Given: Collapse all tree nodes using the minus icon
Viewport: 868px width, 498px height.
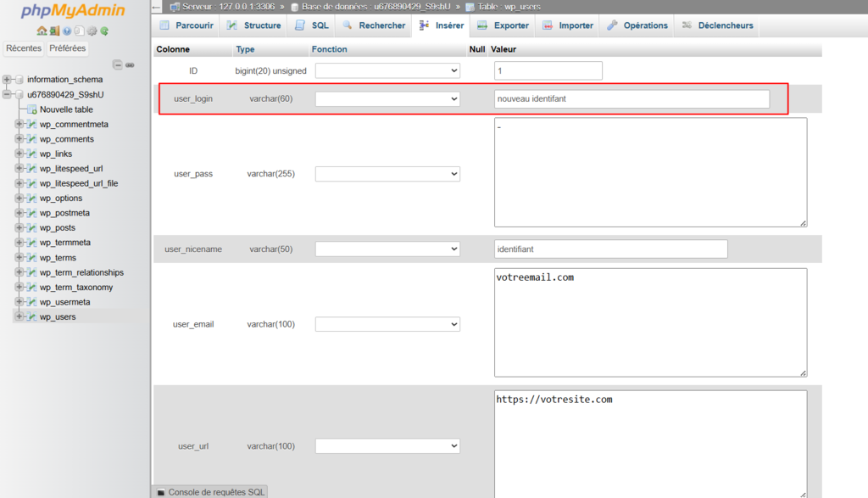Looking at the screenshot, I should coord(118,65).
